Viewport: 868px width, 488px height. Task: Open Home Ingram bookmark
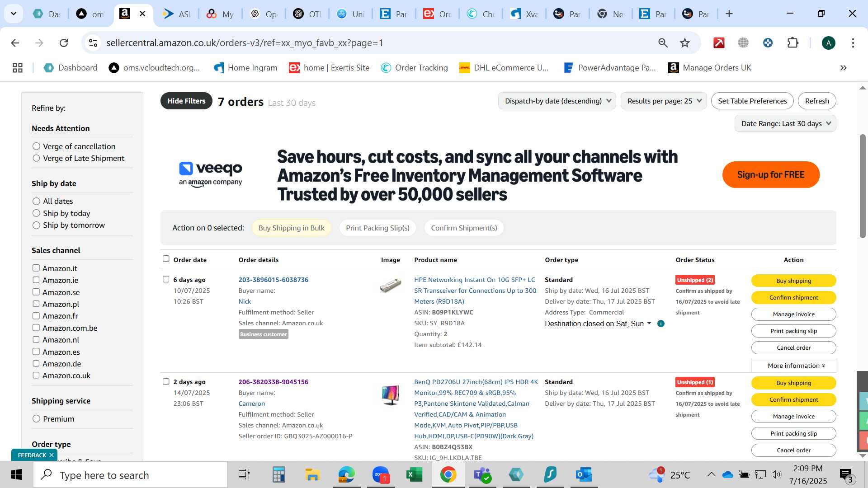pos(245,68)
